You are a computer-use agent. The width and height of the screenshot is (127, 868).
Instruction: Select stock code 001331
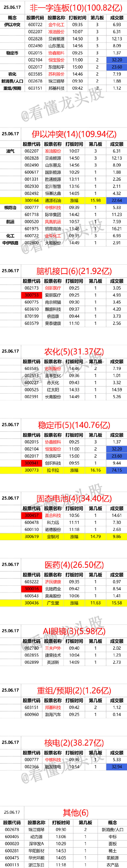pyautogui.click(x=32, y=179)
